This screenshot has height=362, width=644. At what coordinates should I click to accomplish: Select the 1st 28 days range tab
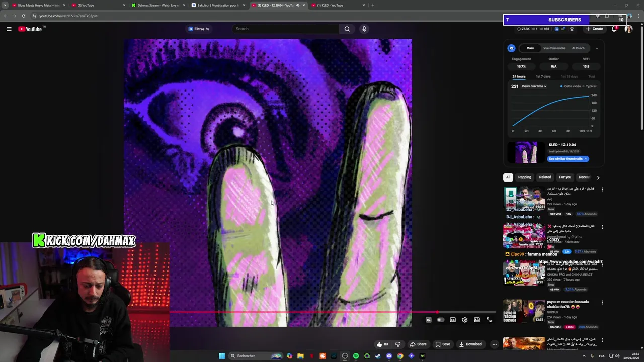coord(569,76)
